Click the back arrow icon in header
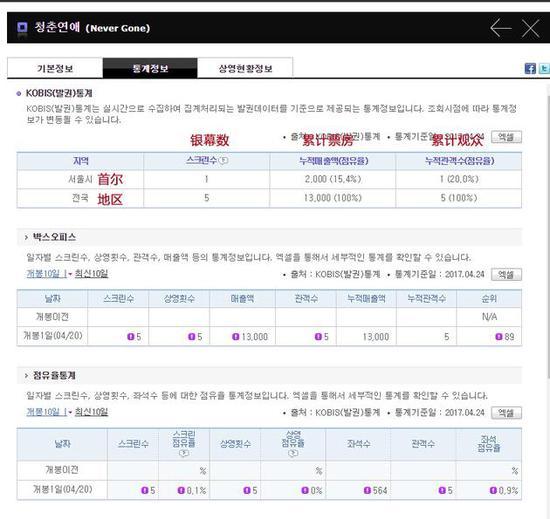The image size is (550, 519). tap(501, 28)
